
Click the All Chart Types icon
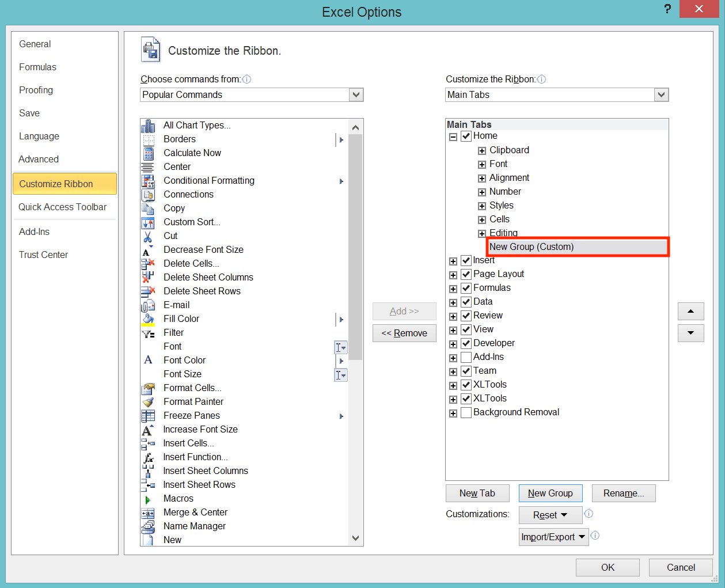148,126
